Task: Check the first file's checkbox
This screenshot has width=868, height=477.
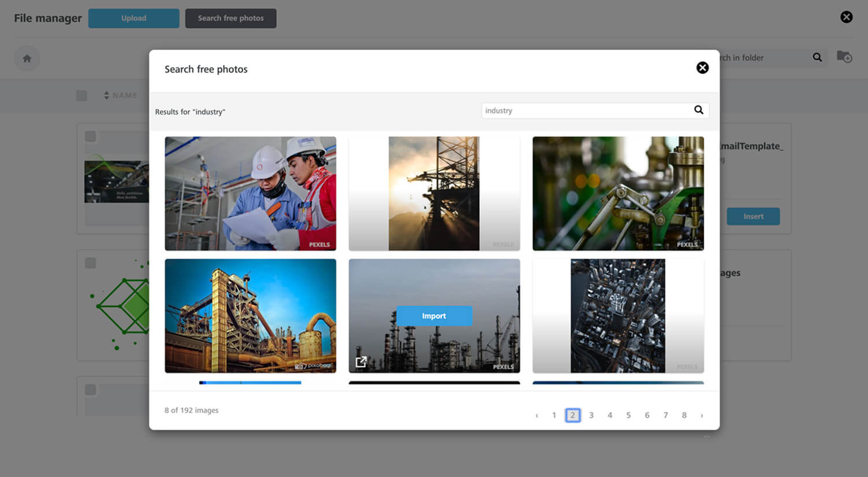Action: tap(90, 136)
